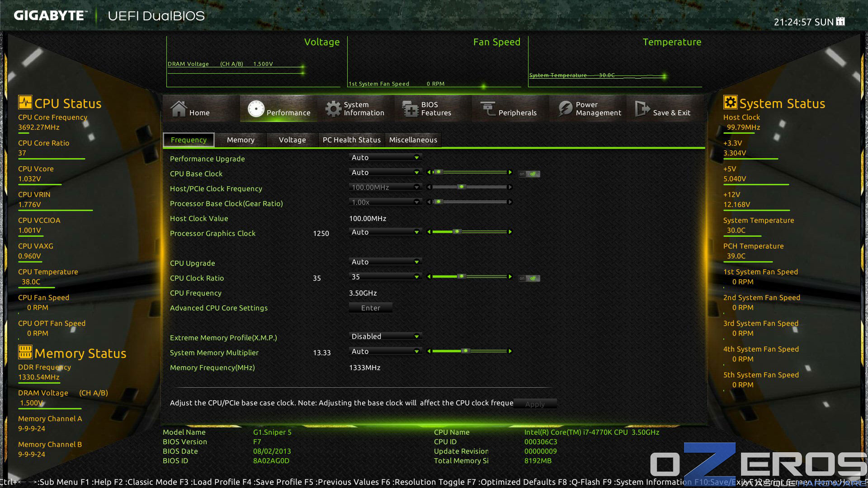Click right arrow of Gear Ratio slider

510,202
